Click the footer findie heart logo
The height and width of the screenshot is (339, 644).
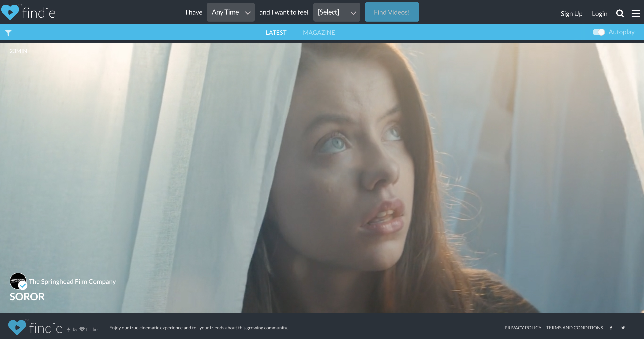click(17, 327)
